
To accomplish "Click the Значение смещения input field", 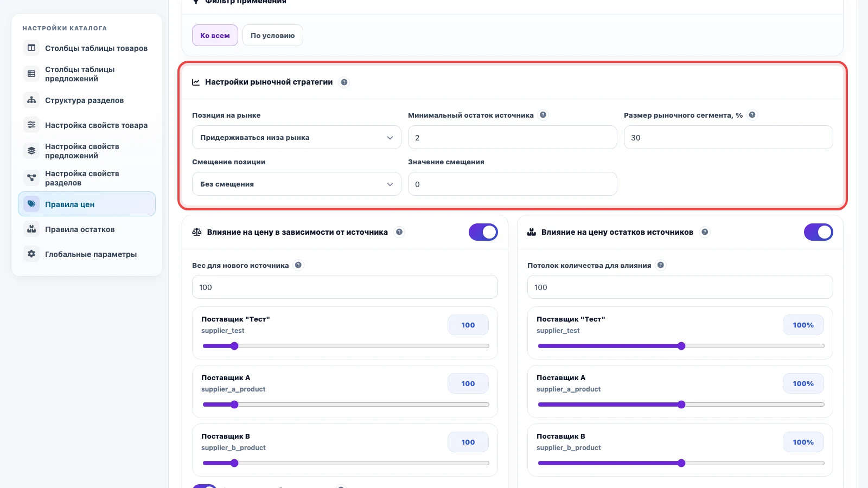I will 513,184.
